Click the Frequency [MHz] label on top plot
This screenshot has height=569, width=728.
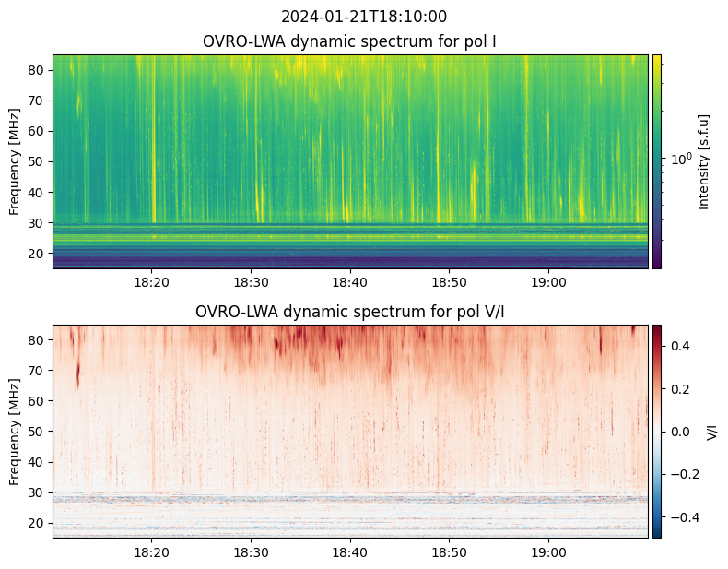point(15,161)
